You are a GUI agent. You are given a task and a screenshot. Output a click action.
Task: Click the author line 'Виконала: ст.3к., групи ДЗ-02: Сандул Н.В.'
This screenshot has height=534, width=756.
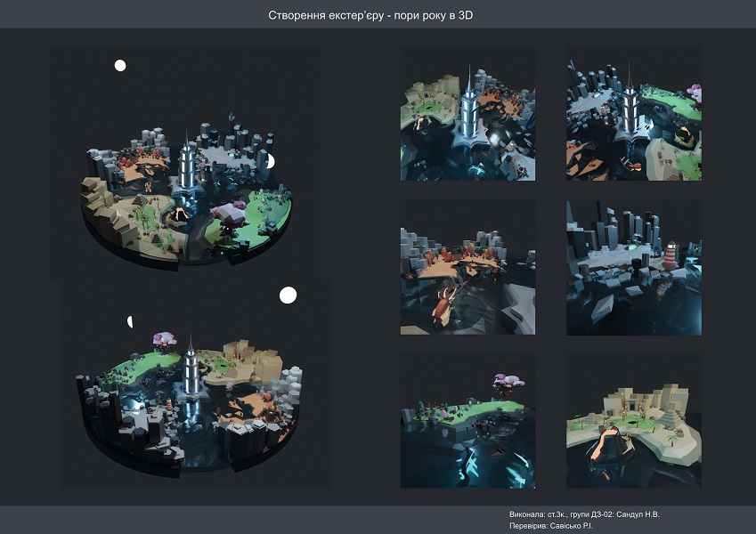[584, 514]
